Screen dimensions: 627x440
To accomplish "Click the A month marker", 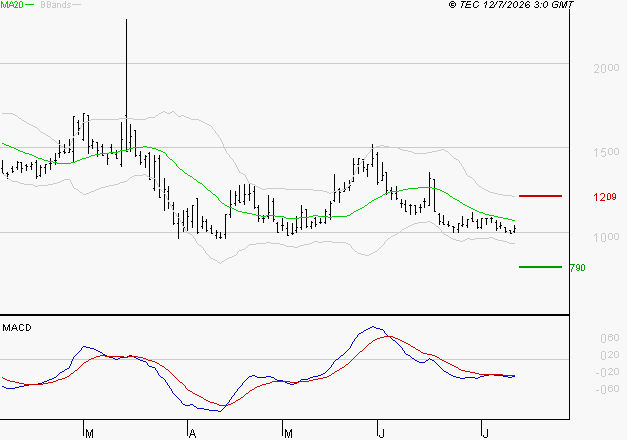I will pos(193,434).
